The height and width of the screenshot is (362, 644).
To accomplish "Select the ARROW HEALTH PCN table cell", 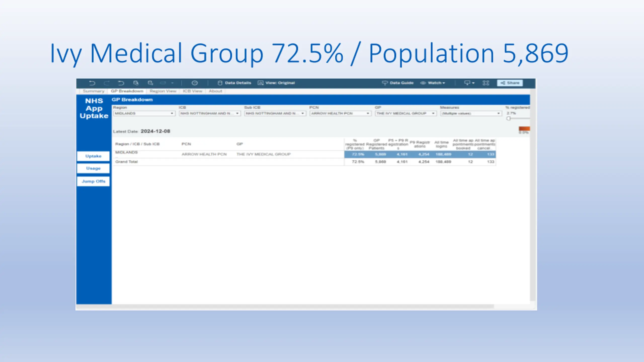I will pos(204,154).
